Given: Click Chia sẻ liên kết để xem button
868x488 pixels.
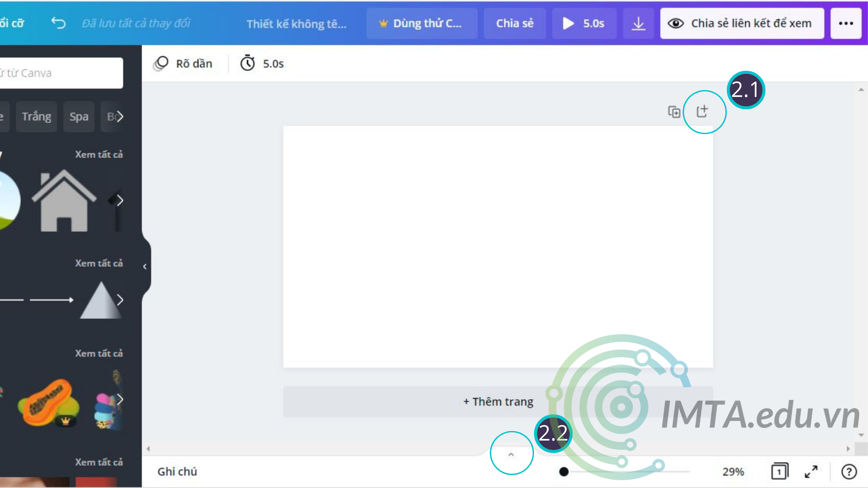Looking at the screenshot, I should pos(742,23).
